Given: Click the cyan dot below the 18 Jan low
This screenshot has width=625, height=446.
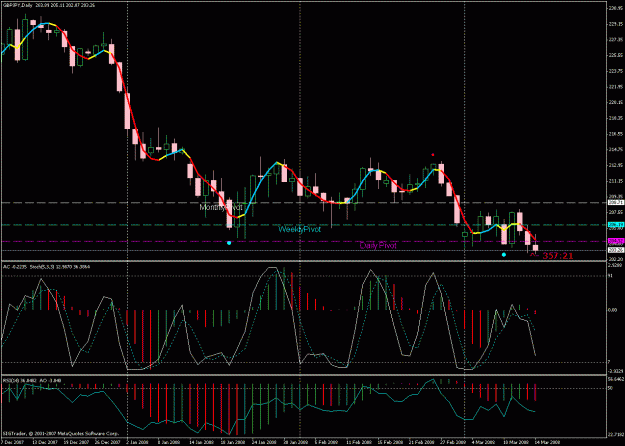Looking at the screenshot, I should (x=229, y=243).
